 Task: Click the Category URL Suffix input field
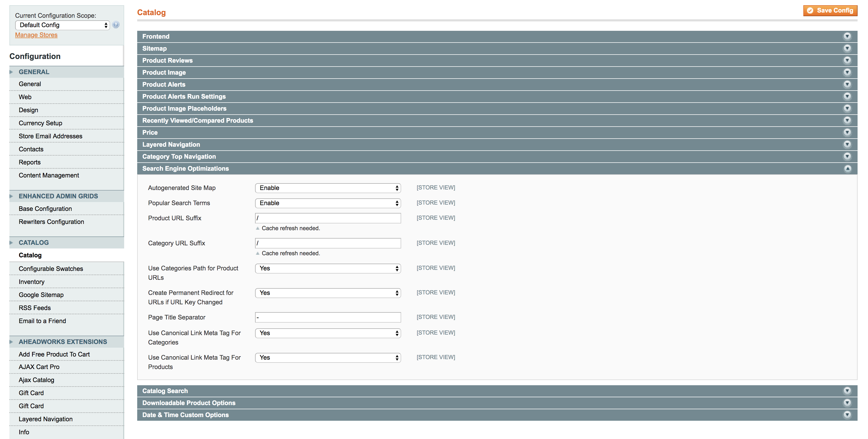click(328, 243)
